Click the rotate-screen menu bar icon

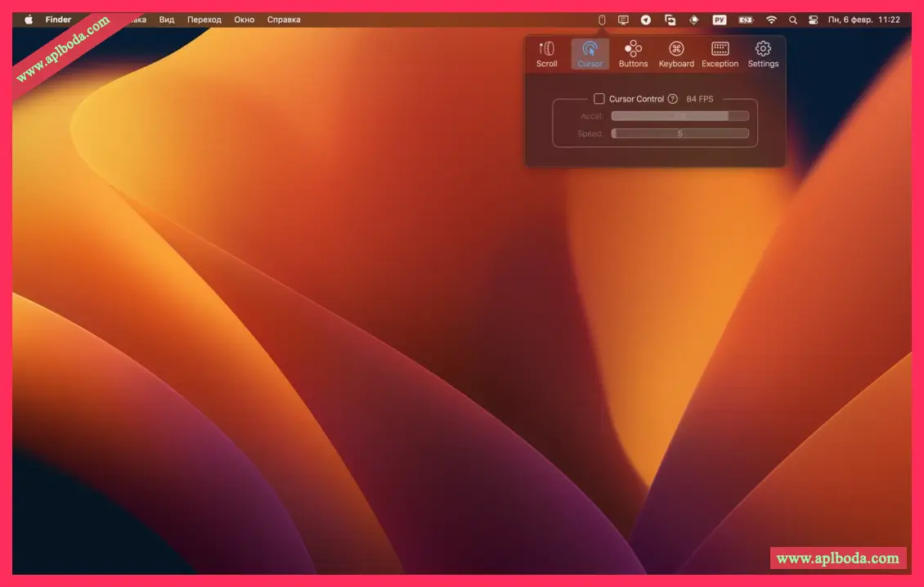click(694, 20)
